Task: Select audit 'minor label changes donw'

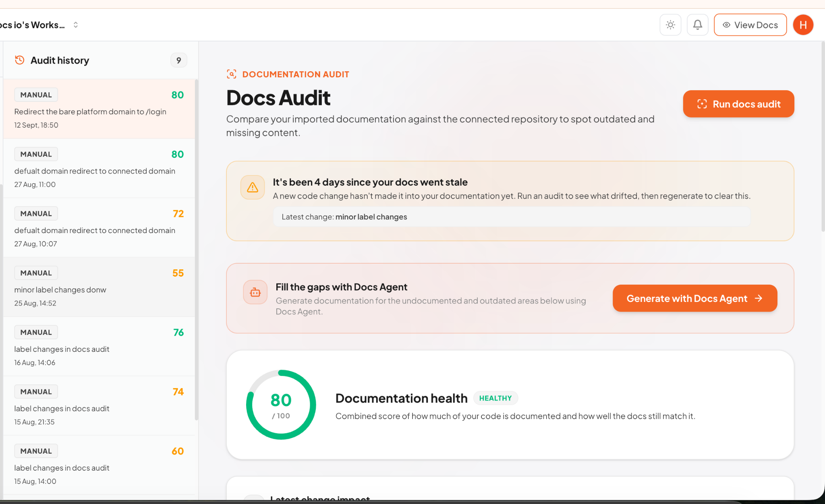Action: (x=99, y=287)
